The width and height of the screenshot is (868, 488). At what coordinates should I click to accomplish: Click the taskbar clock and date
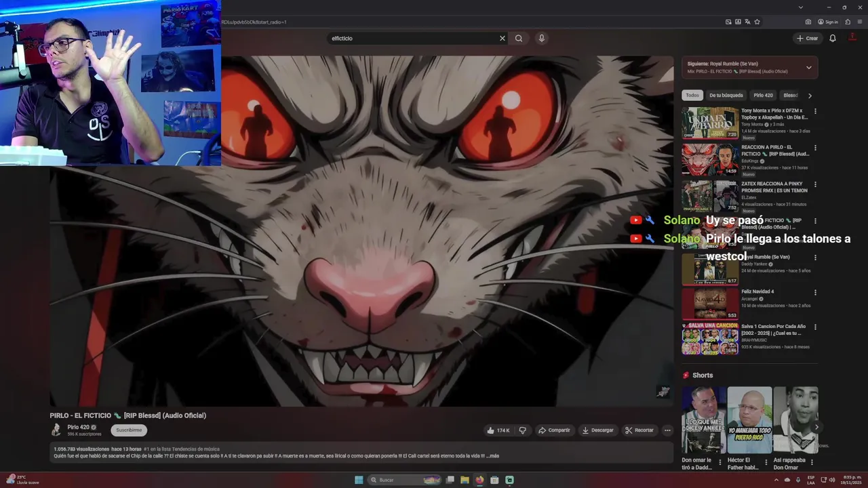click(x=851, y=480)
